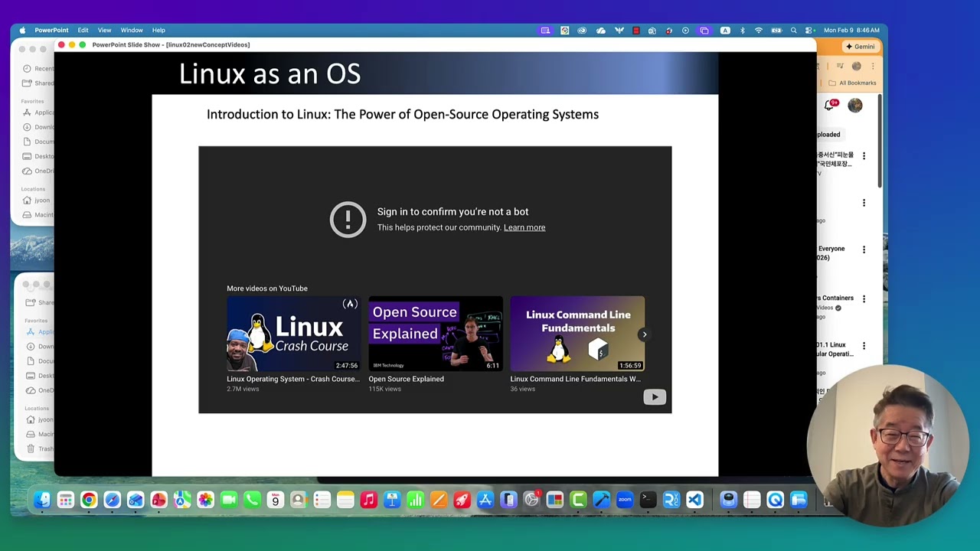Open Linux Crash Course video thumbnail
980x551 pixels.
pos(293,334)
